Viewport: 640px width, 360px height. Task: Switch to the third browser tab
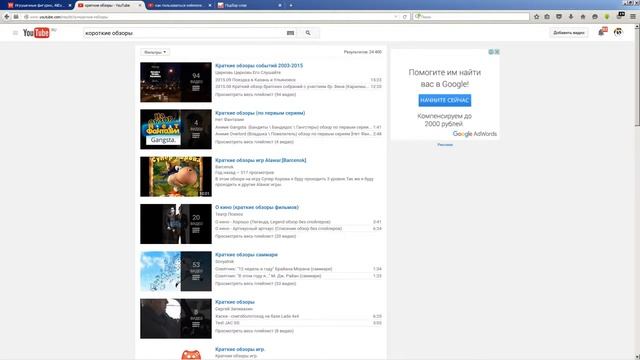tap(180, 5)
